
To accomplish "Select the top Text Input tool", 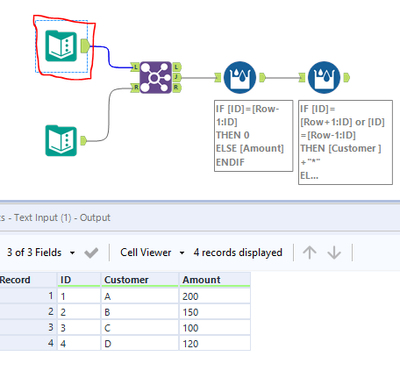I will coord(61,46).
